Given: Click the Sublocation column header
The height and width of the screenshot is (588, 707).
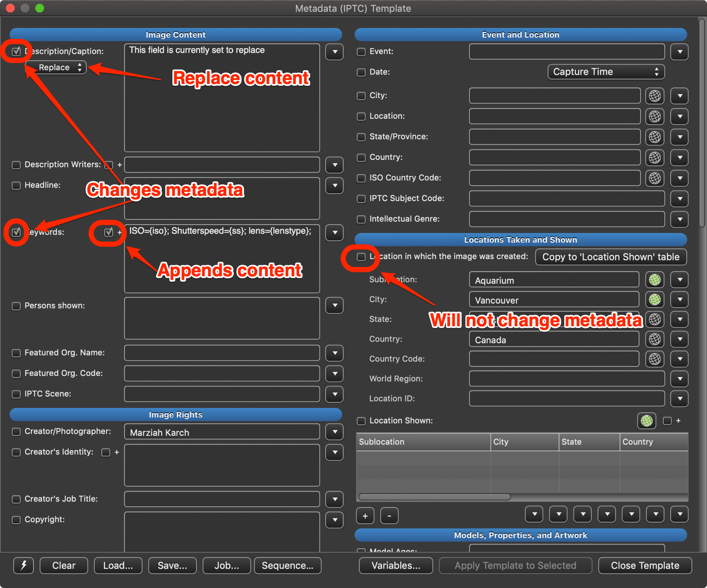Looking at the screenshot, I should [423, 442].
